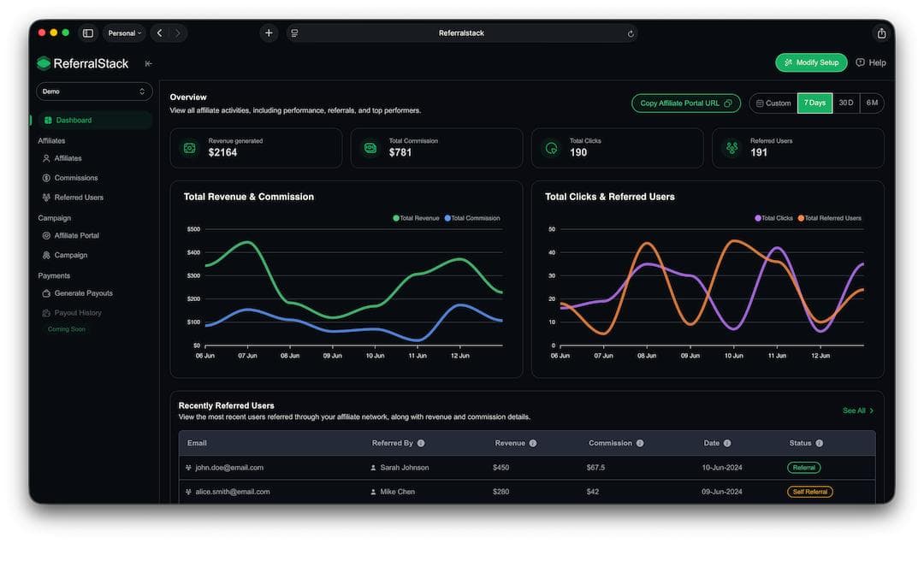Collapse the ReferralStack sidebar
This screenshot has height=561, width=924.
(x=149, y=63)
